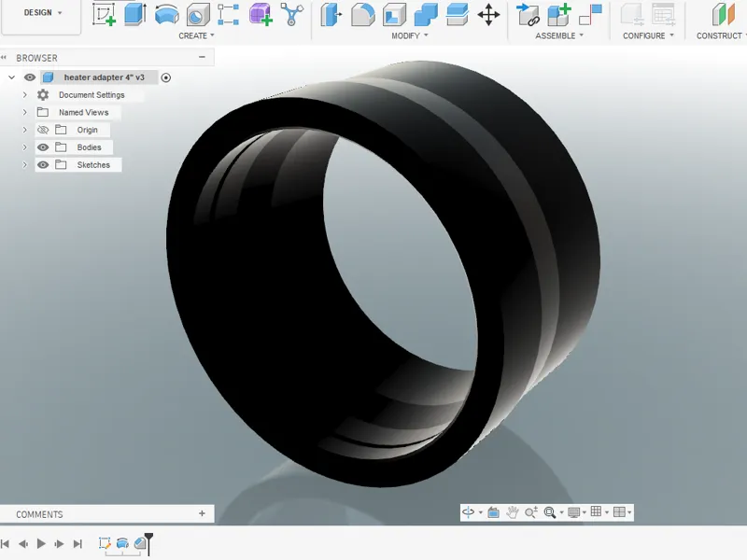Open the CONFIGURE menu dropdown
747x560 pixels.
648,35
